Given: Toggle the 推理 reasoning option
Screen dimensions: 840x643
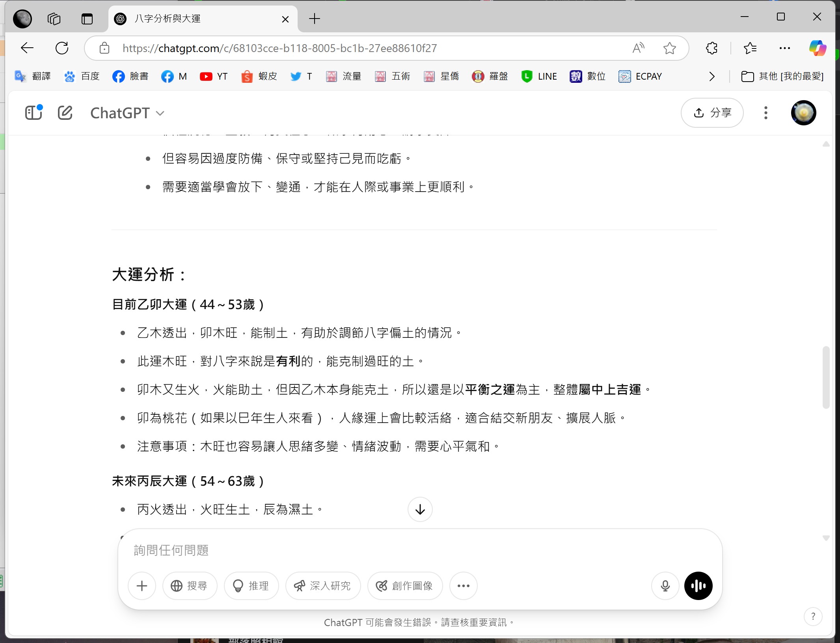Looking at the screenshot, I should point(251,586).
